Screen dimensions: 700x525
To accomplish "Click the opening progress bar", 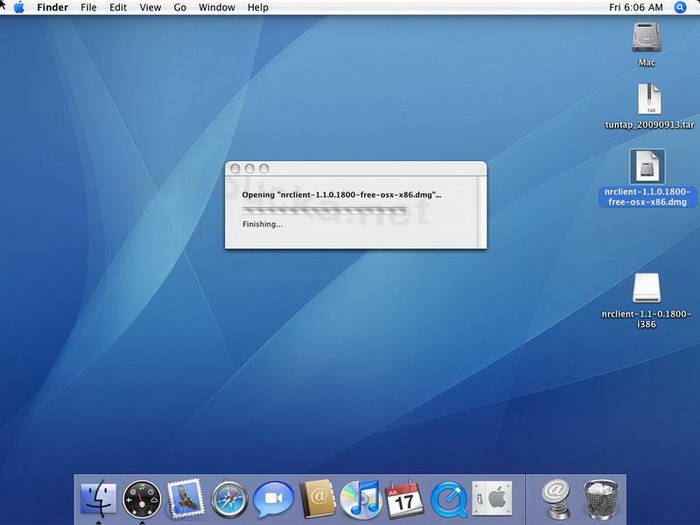I will click(x=325, y=210).
